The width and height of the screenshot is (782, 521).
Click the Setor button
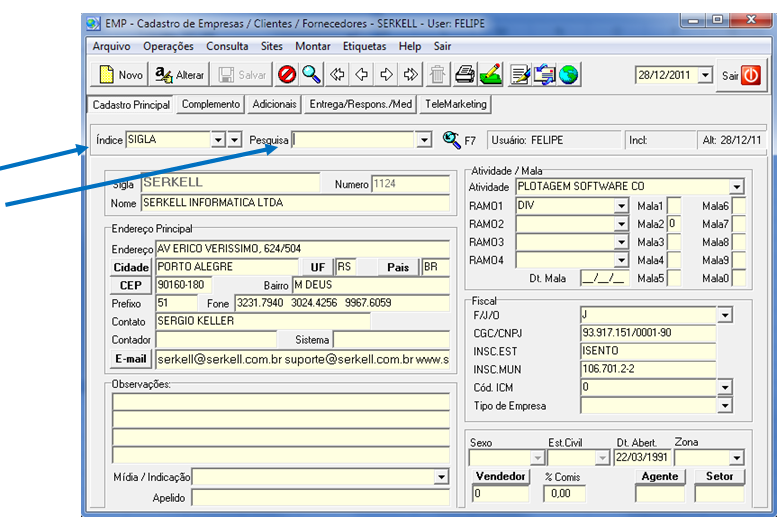click(x=719, y=476)
